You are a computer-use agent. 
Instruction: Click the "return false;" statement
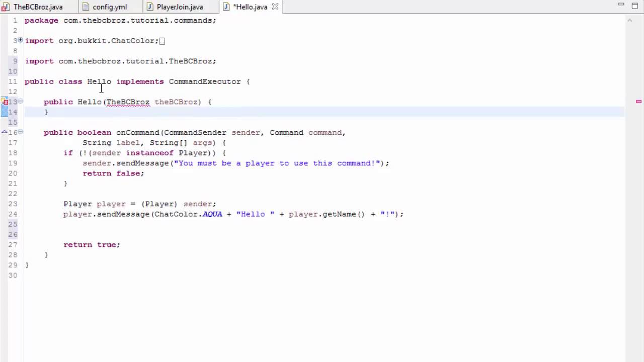(113, 173)
